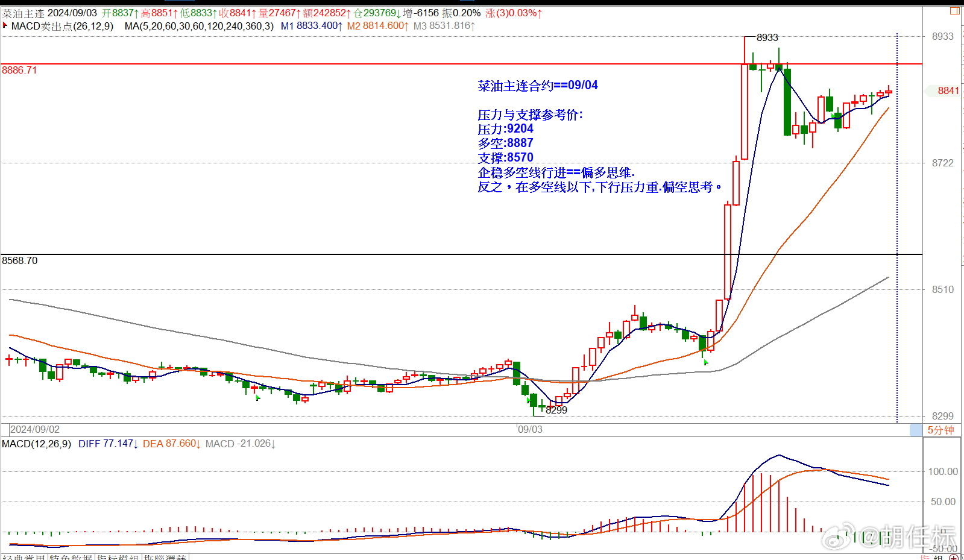Image resolution: width=964 pixels, height=560 pixels.
Task: Click the 涨(3)0.03% change value
Action: click(514, 13)
